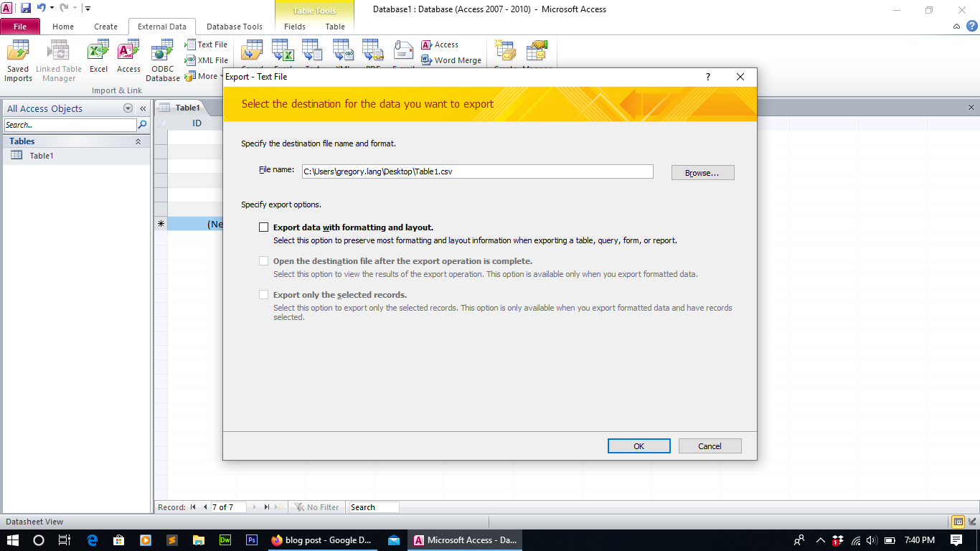Open Saved Imports in the ribbon
The width and height of the screenshot is (980, 551).
(18, 61)
